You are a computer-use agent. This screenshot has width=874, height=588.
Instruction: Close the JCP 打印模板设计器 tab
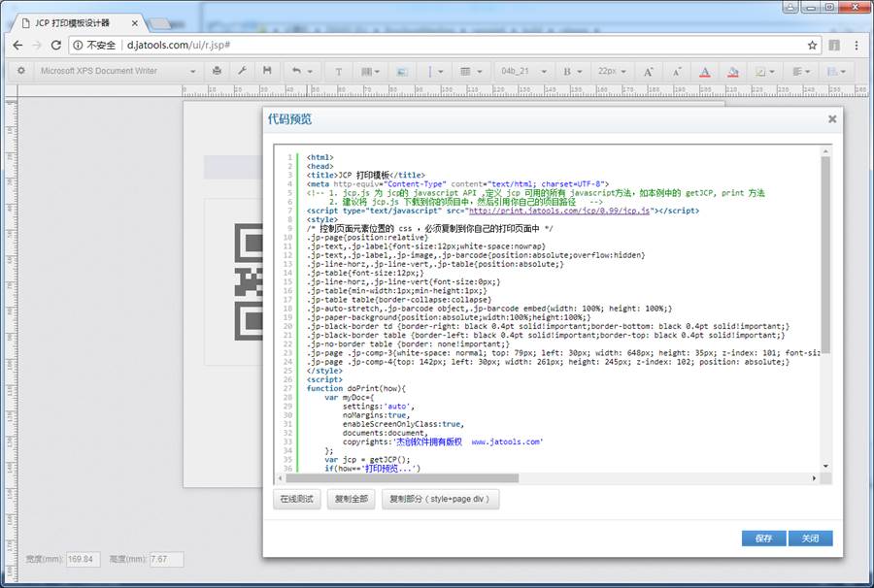pyautogui.click(x=135, y=23)
